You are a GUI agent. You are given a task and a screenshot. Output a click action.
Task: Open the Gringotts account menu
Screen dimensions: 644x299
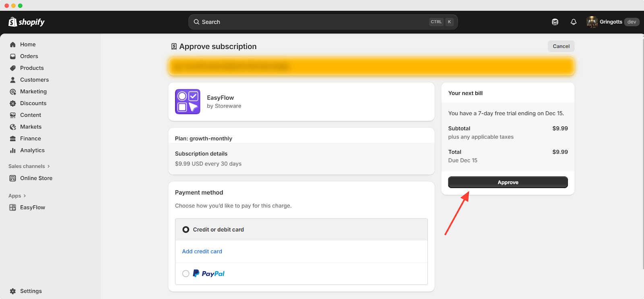pyautogui.click(x=613, y=22)
